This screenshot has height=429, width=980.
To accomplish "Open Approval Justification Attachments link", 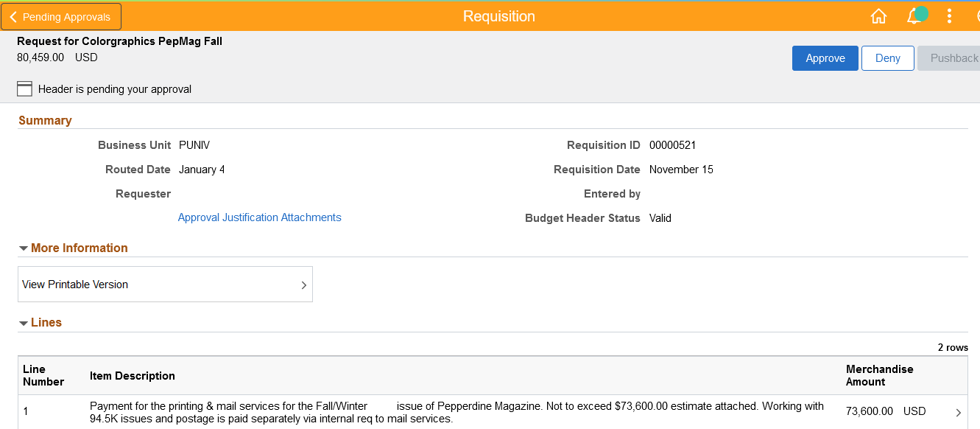I will pyautogui.click(x=260, y=217).
